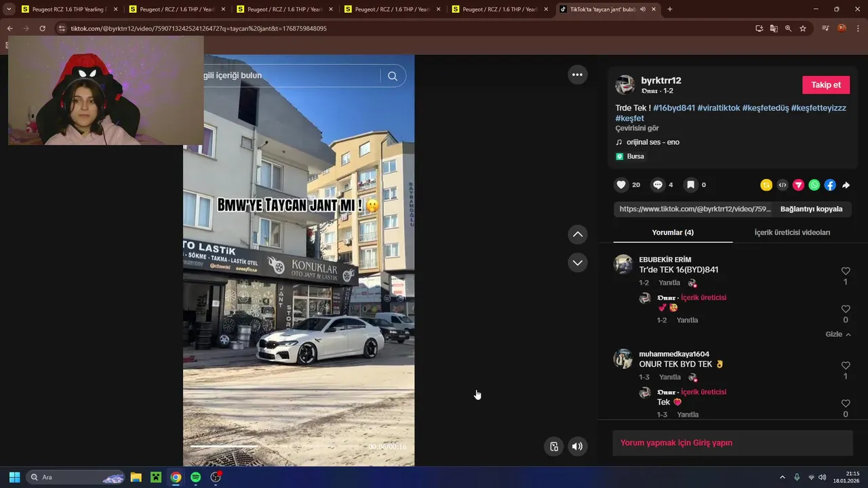868x488 pixels.
Task: Open the embed code icon
Action: (783, 185)
